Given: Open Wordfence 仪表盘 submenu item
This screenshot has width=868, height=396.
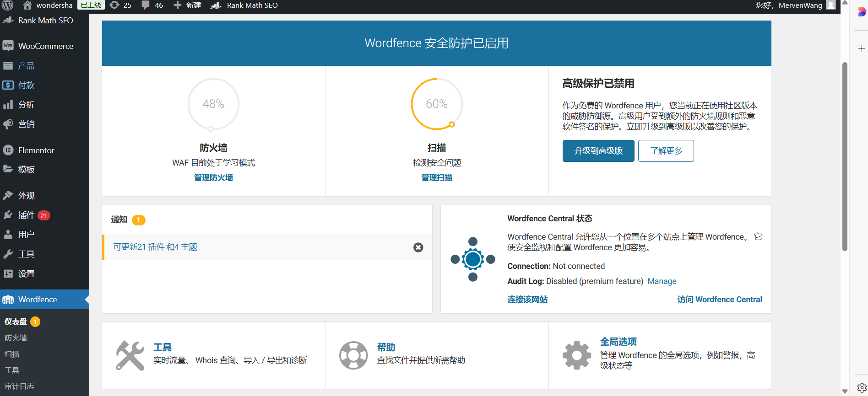Looking at the screenshot, I should (x=16, y=321).
